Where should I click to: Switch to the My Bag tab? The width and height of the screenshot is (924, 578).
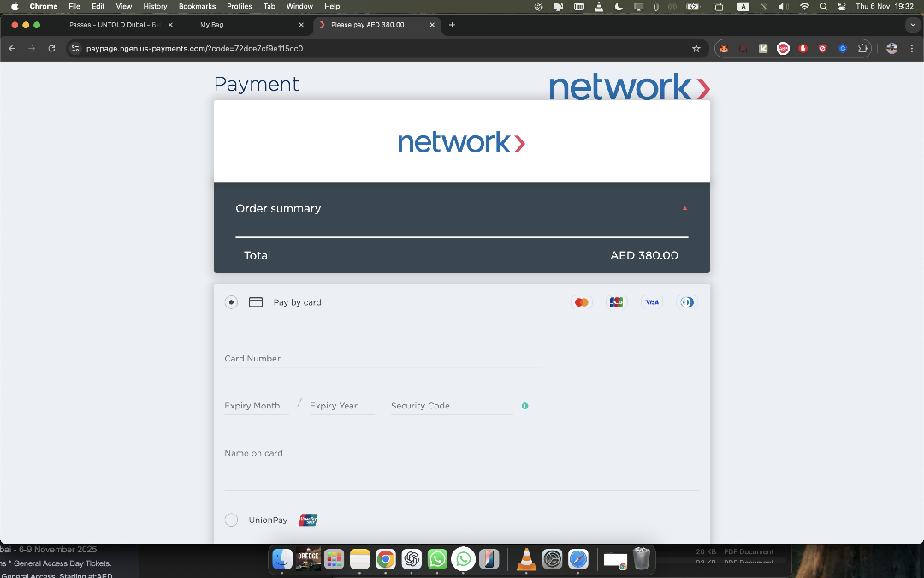pyautogui.click(x=240, y=25)
